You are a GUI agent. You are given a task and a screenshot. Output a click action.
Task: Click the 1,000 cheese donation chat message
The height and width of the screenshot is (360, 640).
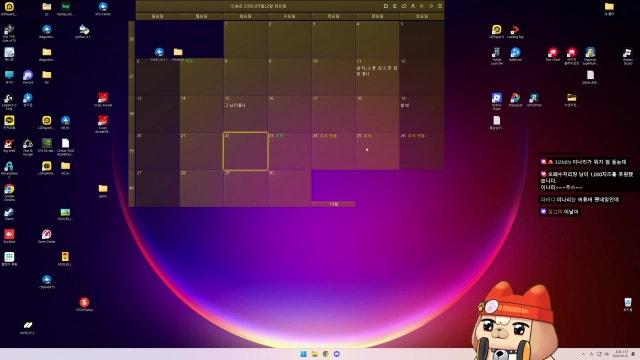tap(587, 180)
